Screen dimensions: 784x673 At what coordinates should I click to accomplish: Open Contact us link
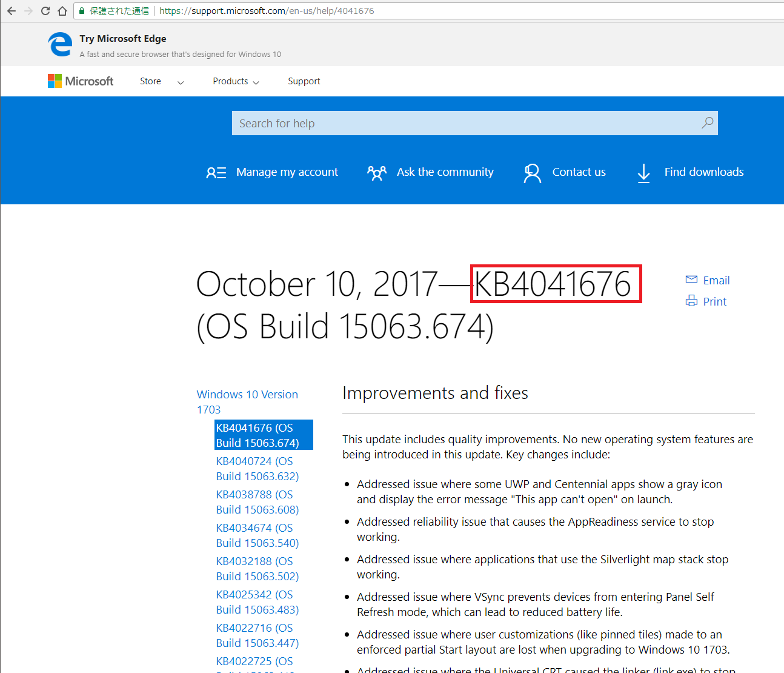(579, 172)
